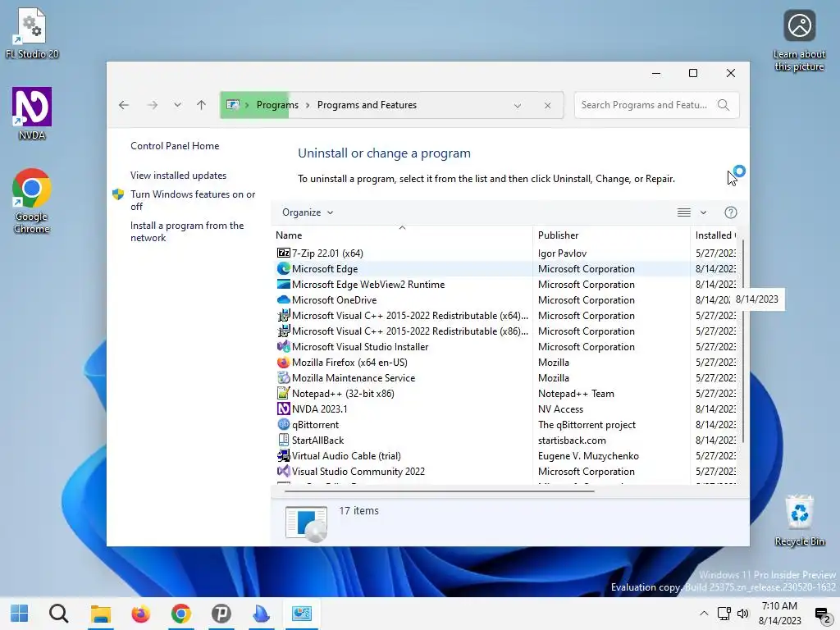Click the Visual Studio Community 2022 icon
The height and width of the screenshot is (630, 840).
tap(283, 471)
